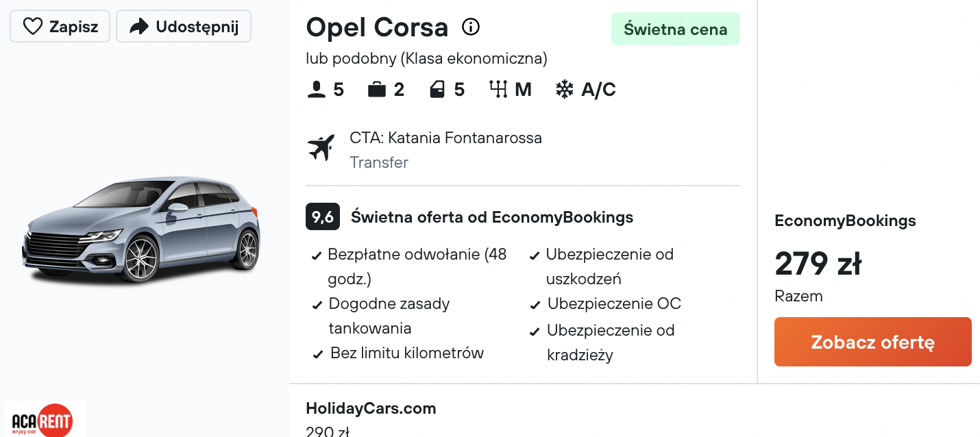Click the share arrow icon on Udostępnij

(x=139, y=27)
